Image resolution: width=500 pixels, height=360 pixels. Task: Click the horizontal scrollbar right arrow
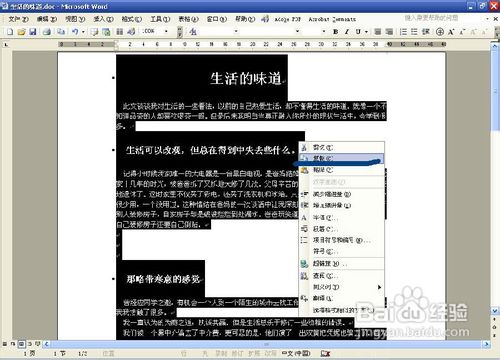pos(486,343)
